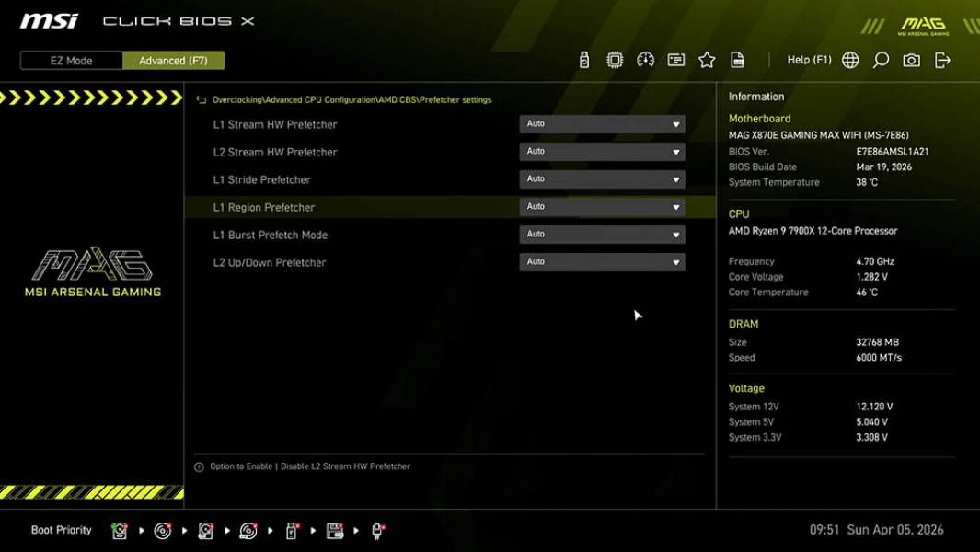The width and height of the screenshot is (980, 552).
Task: Open Help with the Help (F1) button
Action: click(x=808, y=60)
